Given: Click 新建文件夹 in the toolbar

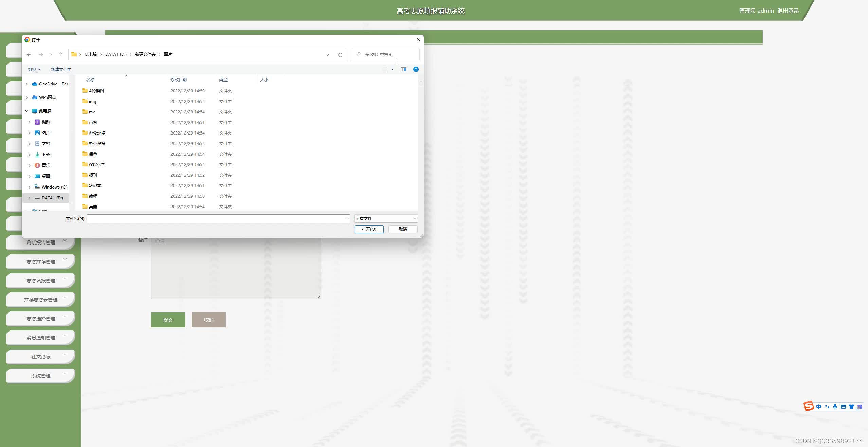Looking at the screenshot, I should click(x=61, y=69).
